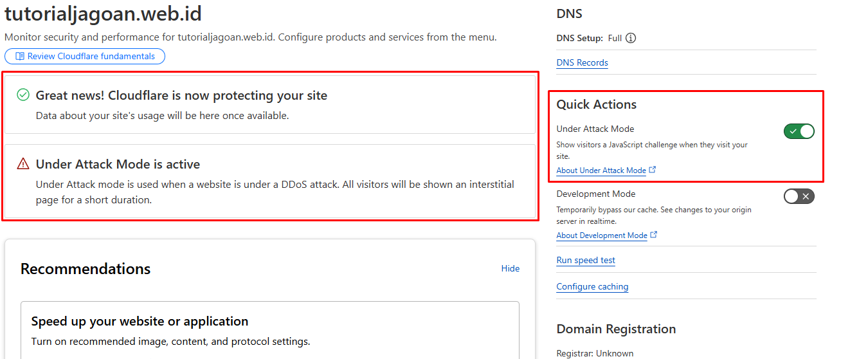
Task: Hide the Recommendations section
Action: (511, 268)
